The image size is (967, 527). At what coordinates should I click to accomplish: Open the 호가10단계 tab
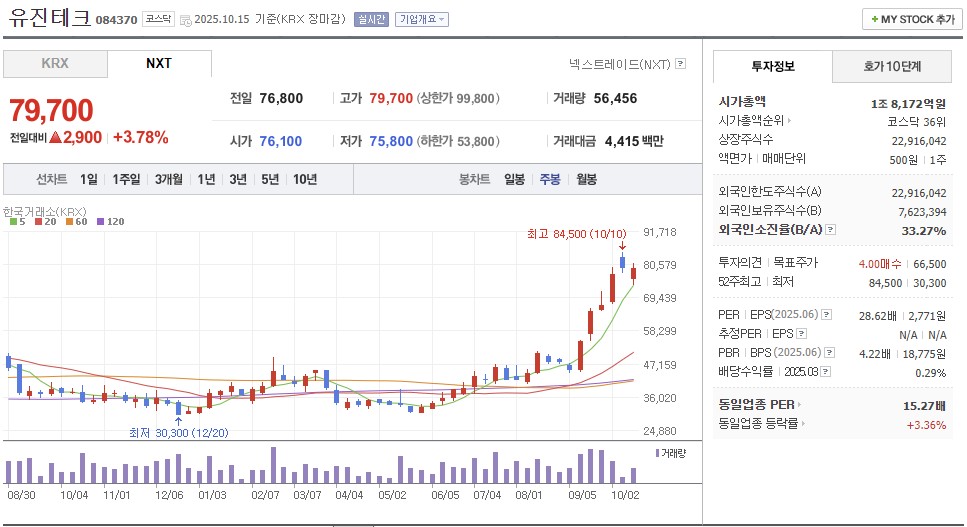[x=892, y=67]
